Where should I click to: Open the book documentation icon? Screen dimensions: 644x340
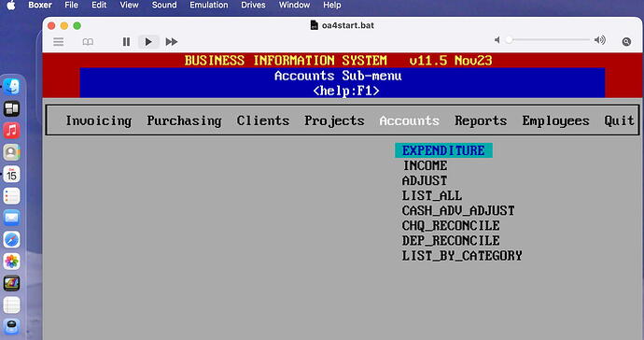pyautogui.click(x=88, y=42)
